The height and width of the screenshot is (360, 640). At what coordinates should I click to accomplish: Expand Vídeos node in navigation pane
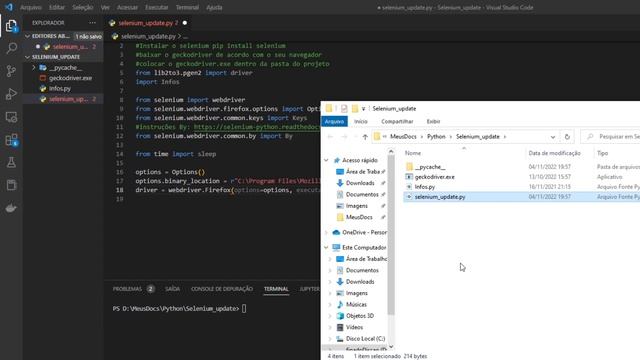point(330,327)
